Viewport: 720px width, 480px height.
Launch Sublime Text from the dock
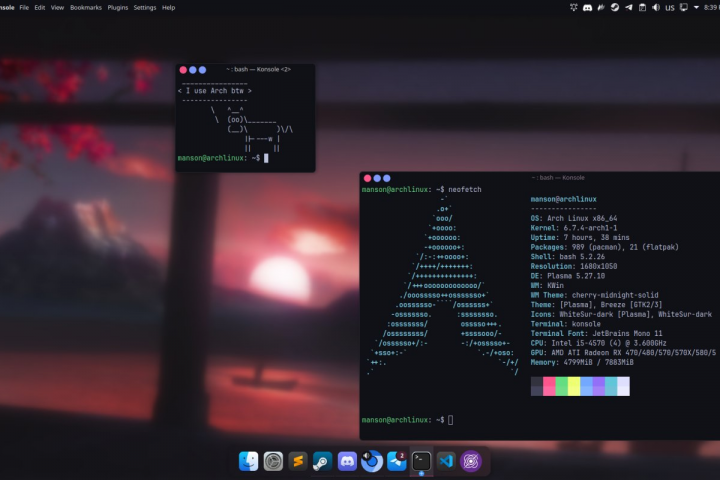tap(298, 461)
